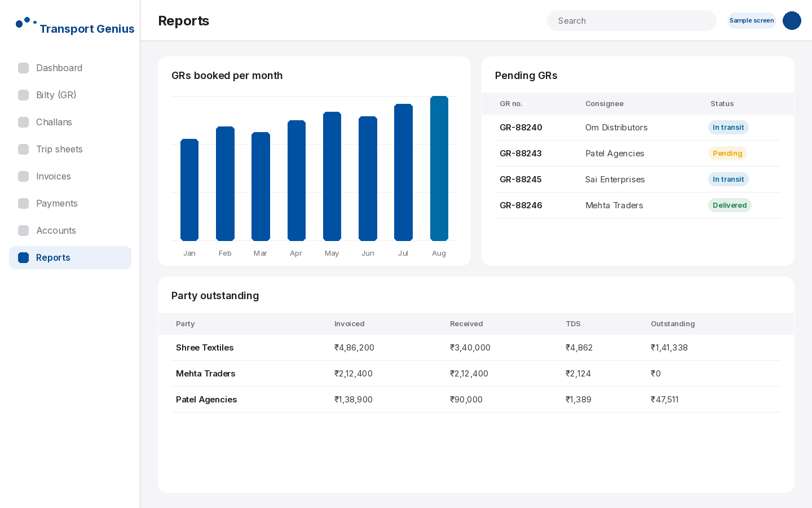Click the In transit badge for GR-88245

pyautogui.click(x=729, y=179)
